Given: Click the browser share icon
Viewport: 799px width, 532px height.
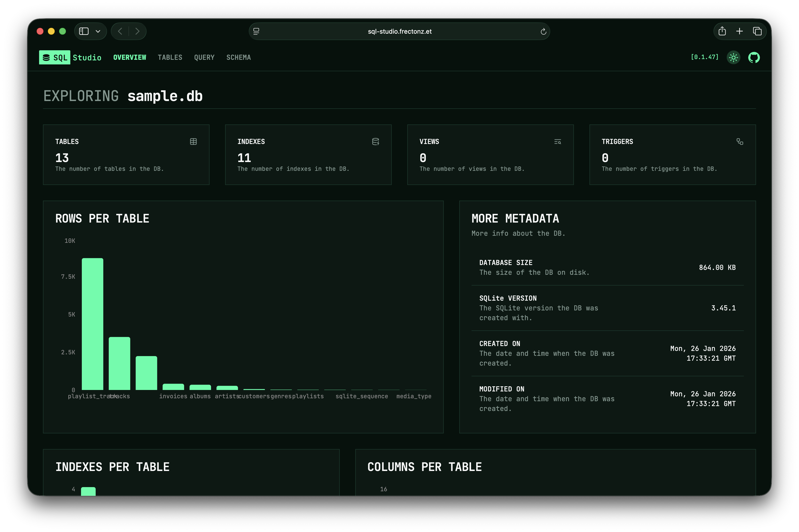Looking at the screenshot, I should (x=722, y=31).
